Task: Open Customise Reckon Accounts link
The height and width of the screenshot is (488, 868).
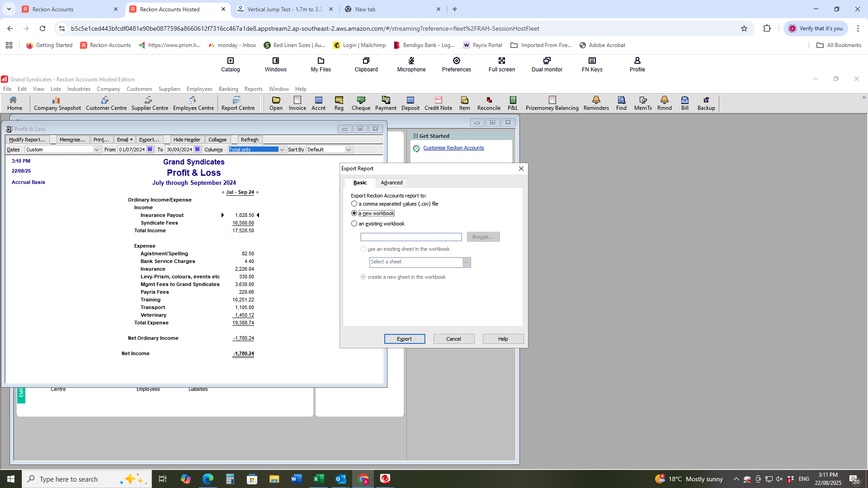Action: [453, 148]
